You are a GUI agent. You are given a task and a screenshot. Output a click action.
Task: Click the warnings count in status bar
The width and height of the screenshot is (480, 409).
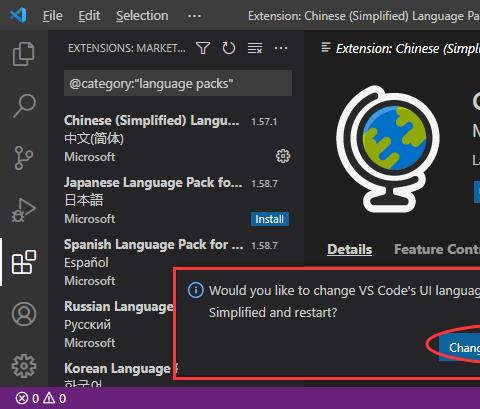point(55,398)
